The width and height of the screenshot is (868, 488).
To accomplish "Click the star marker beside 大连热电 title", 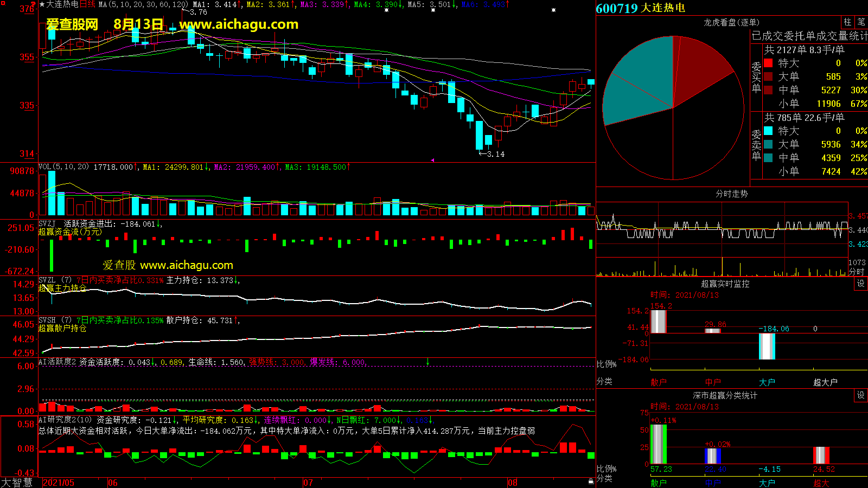I will pos(42,4).
